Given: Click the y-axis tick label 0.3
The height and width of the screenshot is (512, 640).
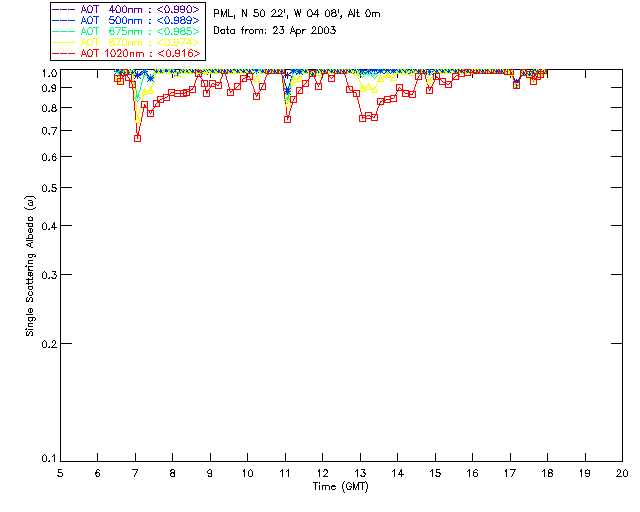Looking at the screenshot, I should click(49, 275).
